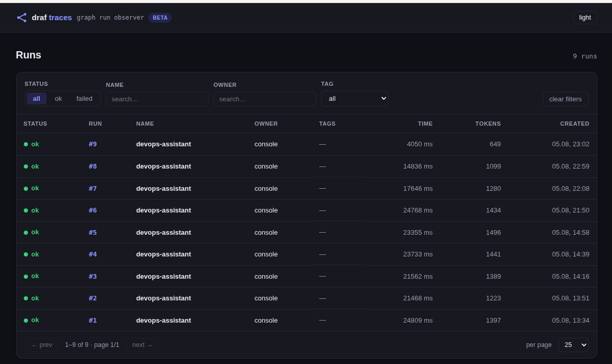The image size is (612, 364).
Task: Click created date 05.08, 14:39
Action: tap(571, 254)
